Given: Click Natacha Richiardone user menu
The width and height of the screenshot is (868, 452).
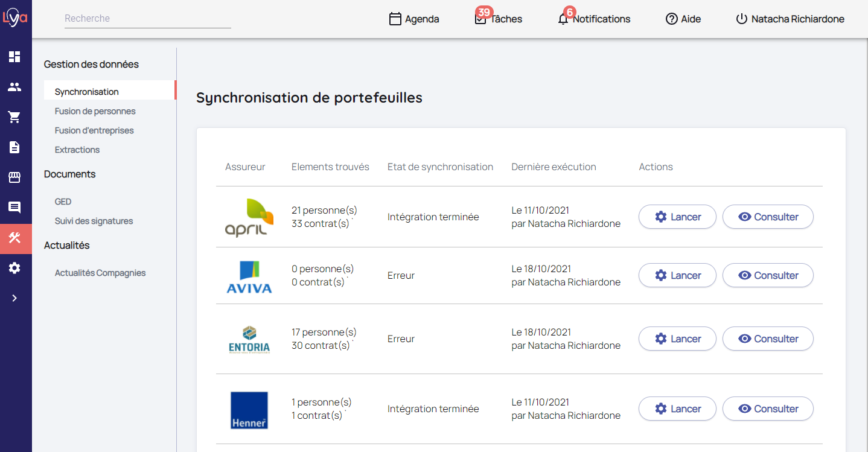Looking at the screenshot, I should (x=790, y=19).
